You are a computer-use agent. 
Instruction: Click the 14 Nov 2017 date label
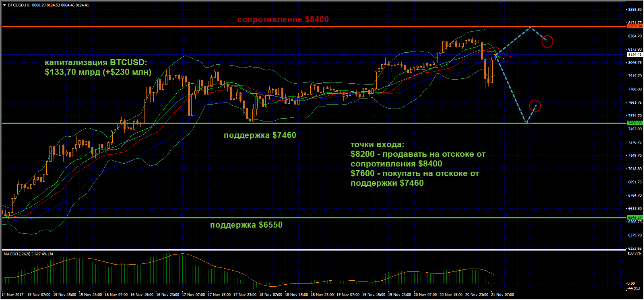coord(13,295)
